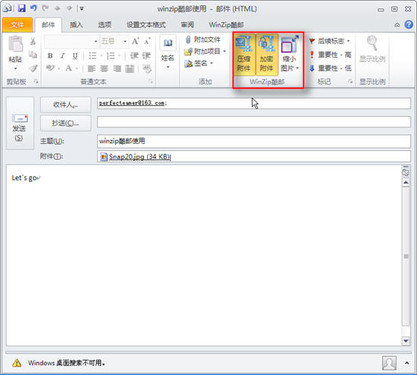The height and width of the screenshot is (375, 417).
Task: Click the message body scrollbar up arrow
Action: pyautogui.click(x=406, y=183)
